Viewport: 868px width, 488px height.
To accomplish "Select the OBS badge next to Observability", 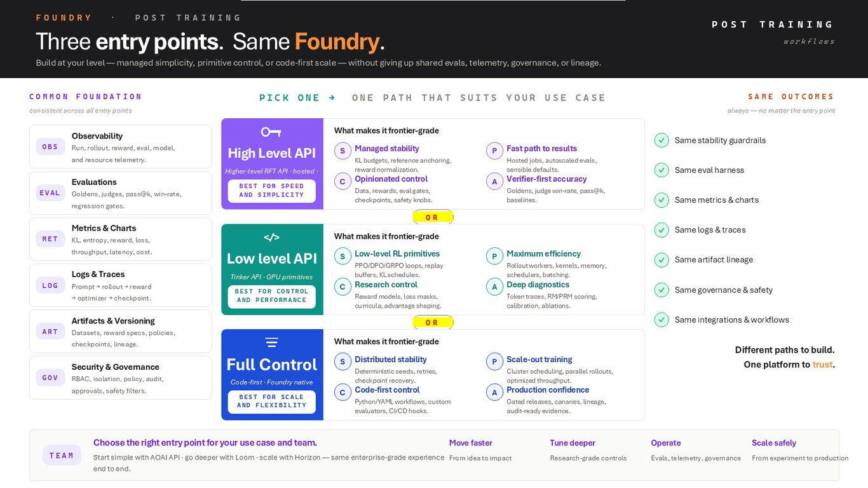I will coord(50,147).
